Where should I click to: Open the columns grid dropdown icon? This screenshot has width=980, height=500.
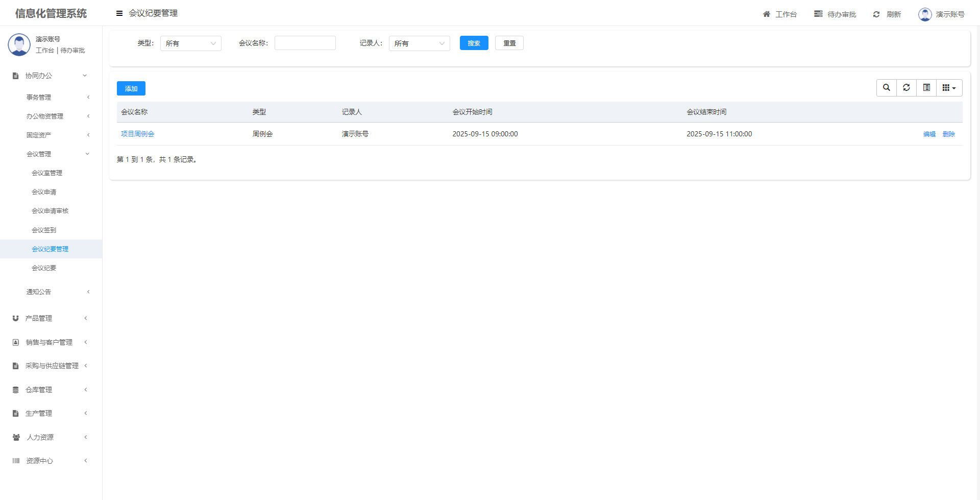(949, 88)
